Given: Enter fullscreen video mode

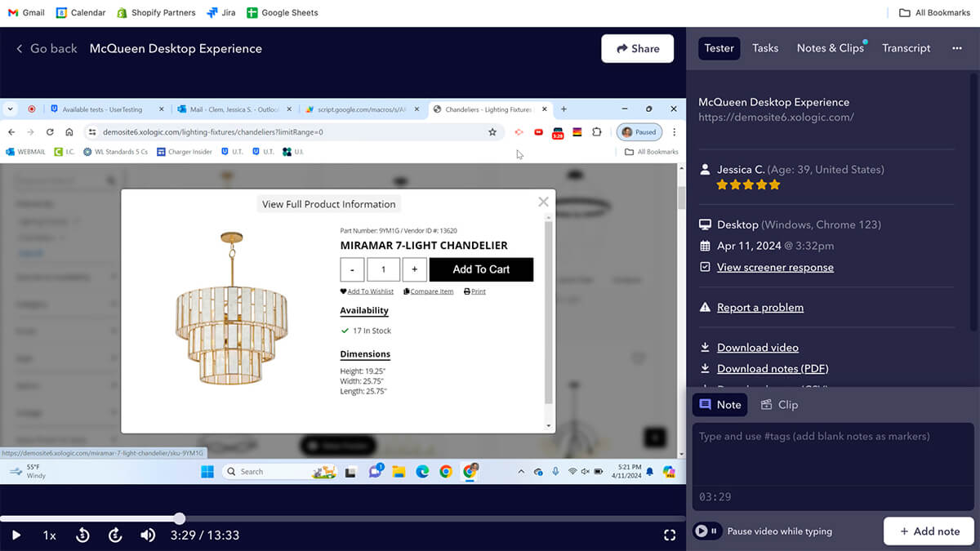Looking at the screenshot, I should [670, 535].
